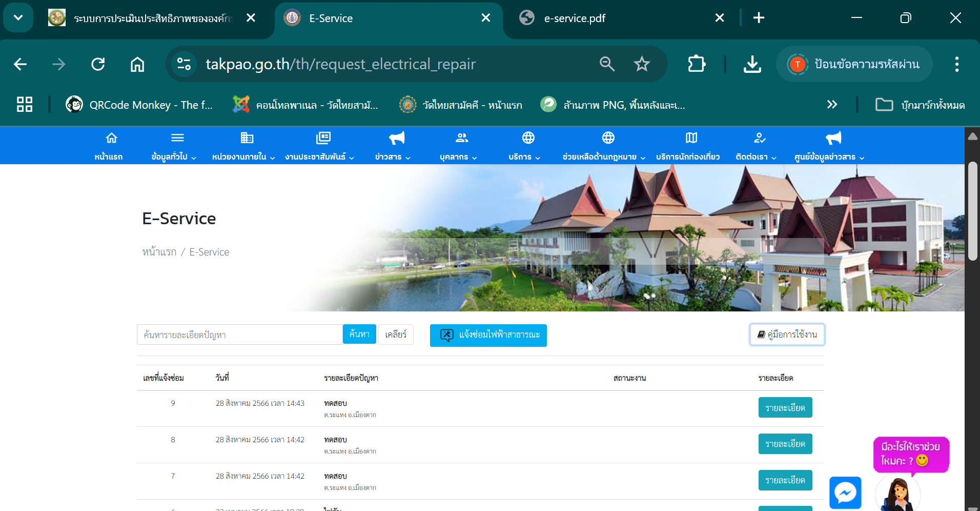Expand the ติดต่อเรา dropdown menu

tap(756, 146)
